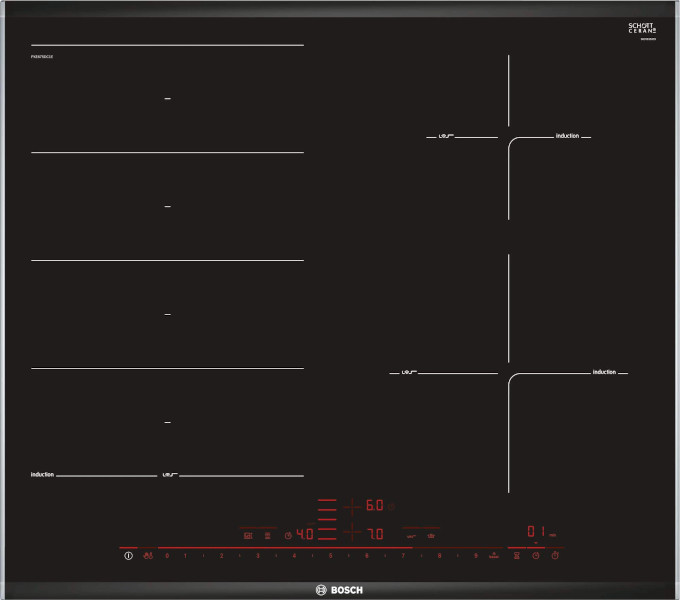Screen dimensions: 680x600
Task: Tap the dim clock symbol beside 6.0
Action: tap(391, 506)
